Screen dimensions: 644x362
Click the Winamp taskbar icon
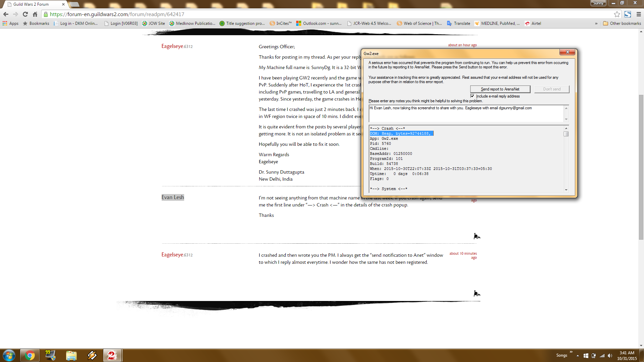click(x=92, y=355)
